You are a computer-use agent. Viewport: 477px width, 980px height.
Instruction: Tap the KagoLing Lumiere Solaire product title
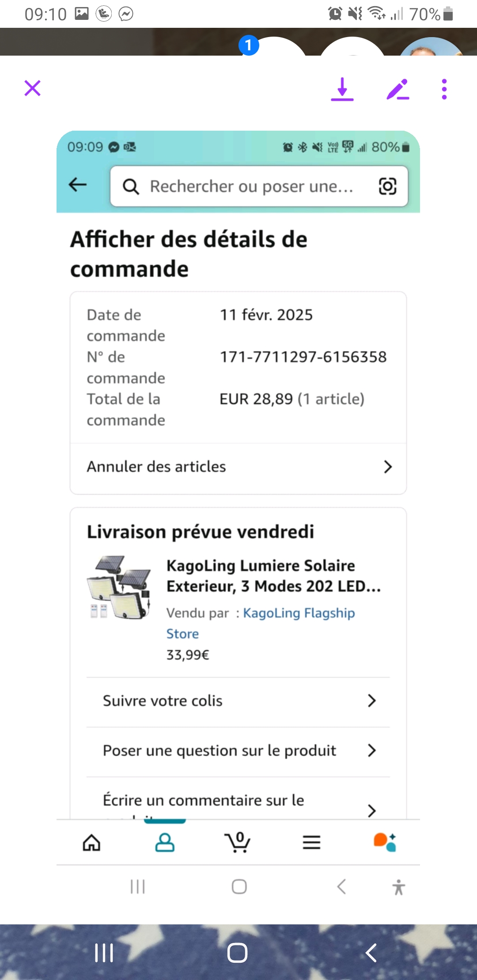click(x=273, y=576)
